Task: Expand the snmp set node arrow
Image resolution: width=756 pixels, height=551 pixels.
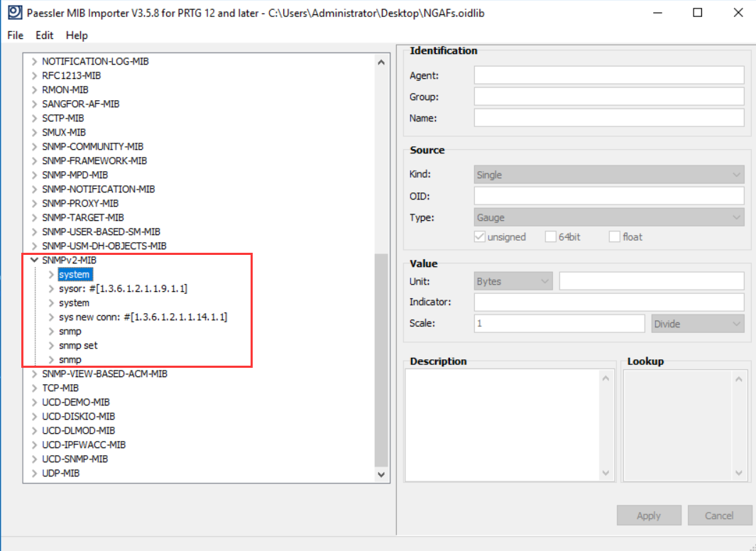Action: pyautogui.click(x=50, y=346)
